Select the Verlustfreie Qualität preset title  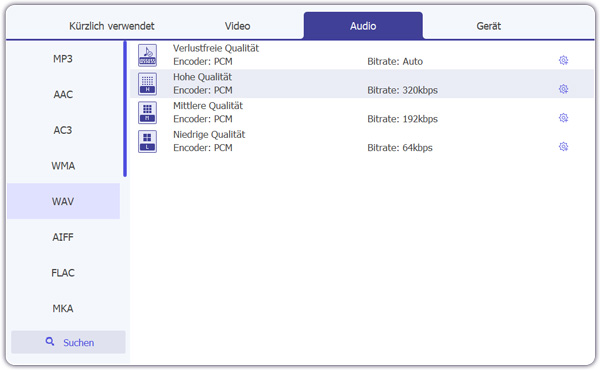(x=216, y=48)
